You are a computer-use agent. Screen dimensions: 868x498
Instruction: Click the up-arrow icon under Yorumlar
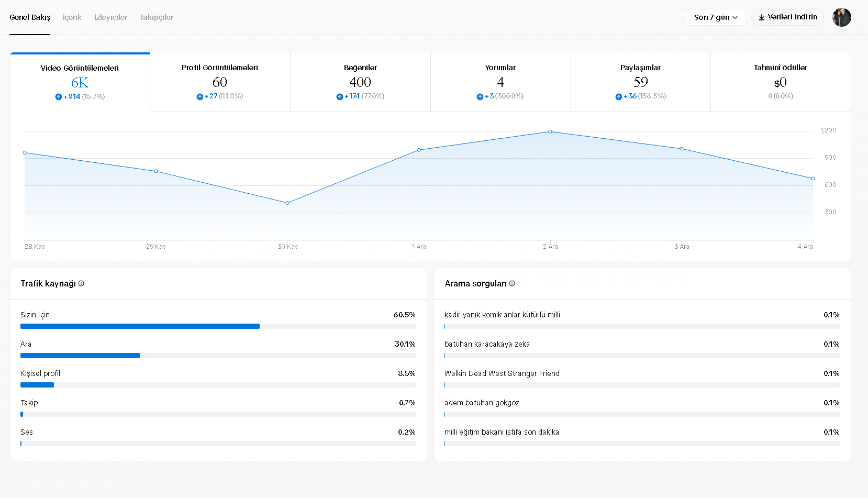click(x=480, y=97)
